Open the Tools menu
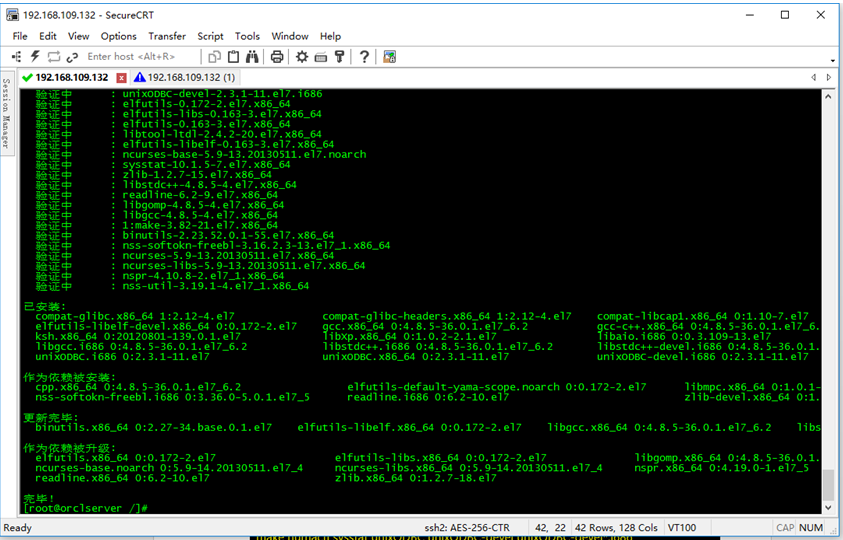843x540 pixels. tap(247, 36)
